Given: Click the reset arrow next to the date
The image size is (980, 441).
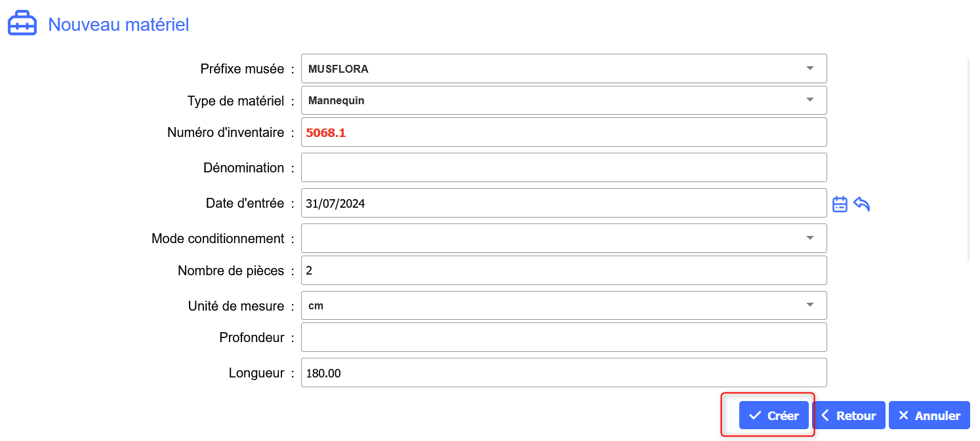Looking at the screenshot, I should pos(862,204).
